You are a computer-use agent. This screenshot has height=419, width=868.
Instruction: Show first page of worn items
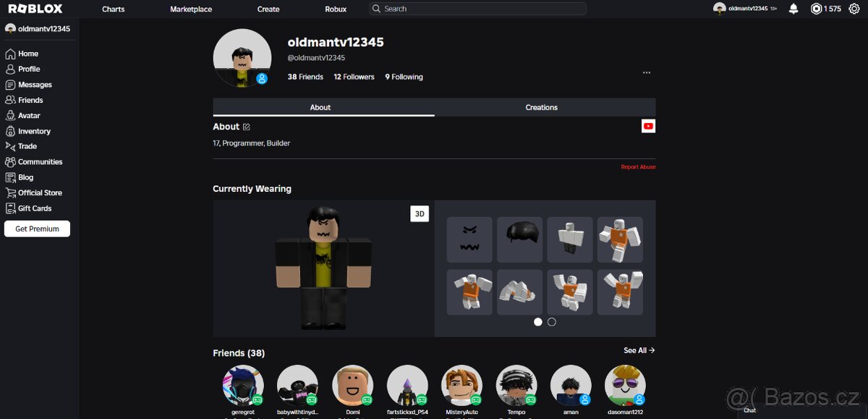pos(538,322)
